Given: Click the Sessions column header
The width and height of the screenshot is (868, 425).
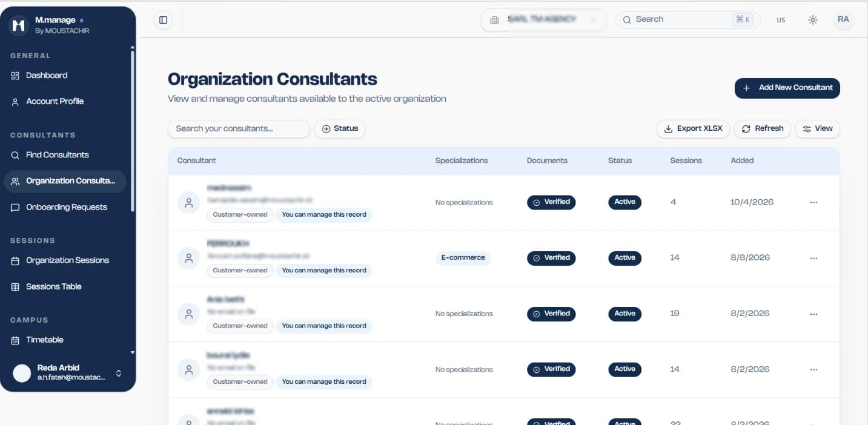Looking at the screenshot, I should (x=686, y=161).
